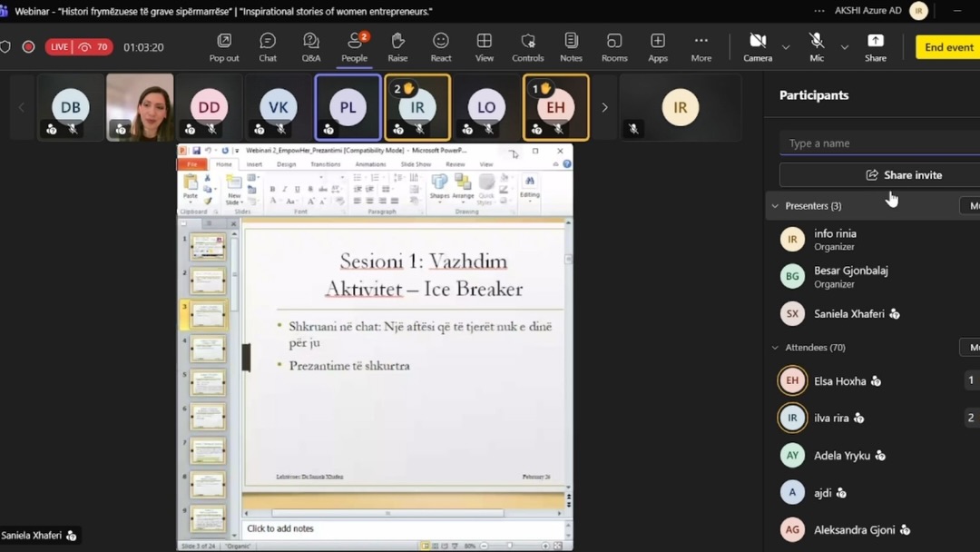Toggle bold formatting in PowerPoint
This screenshot has height=552, width=980.
coord(271,188)
